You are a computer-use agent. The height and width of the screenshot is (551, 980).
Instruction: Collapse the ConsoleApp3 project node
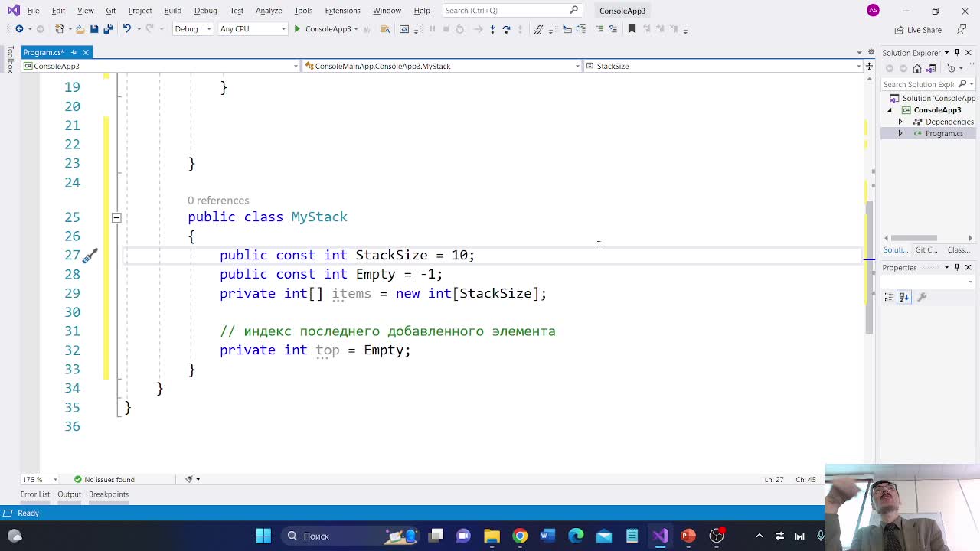click(890, 110)
